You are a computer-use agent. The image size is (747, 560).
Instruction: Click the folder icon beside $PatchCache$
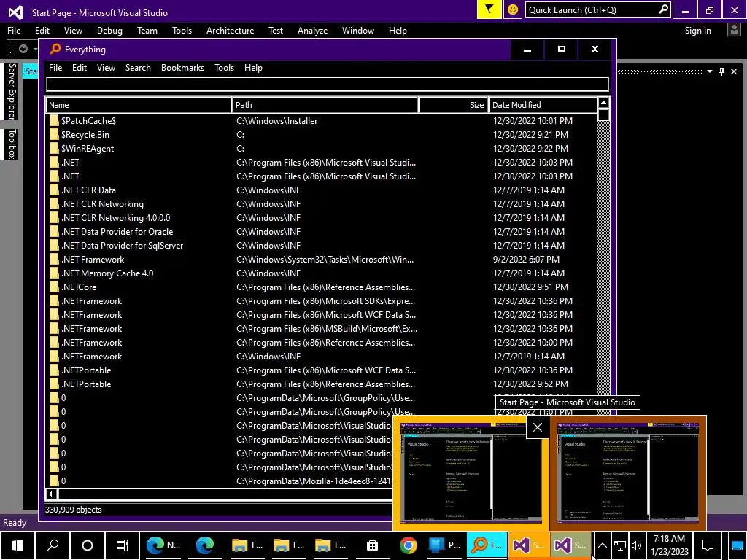54,120
